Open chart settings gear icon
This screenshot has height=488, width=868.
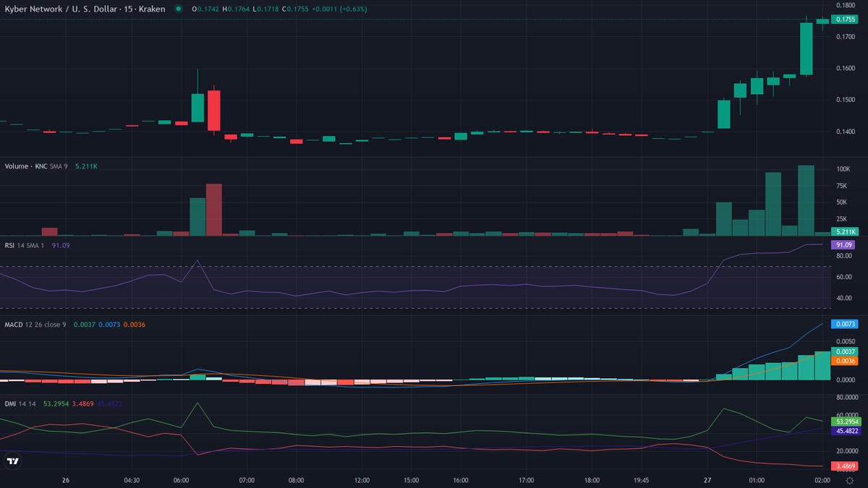click(849, 480)
